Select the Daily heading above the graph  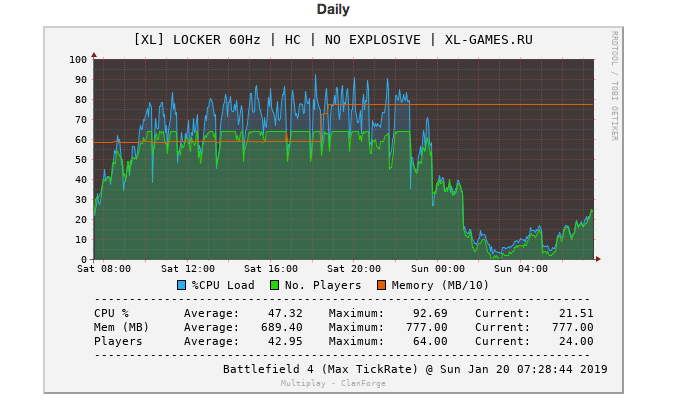click(333, 9)
